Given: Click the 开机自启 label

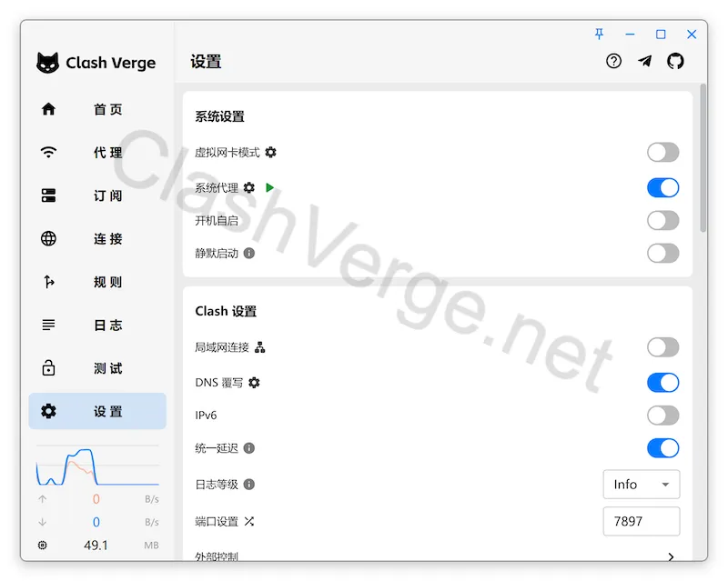Looking at the screenshot, I should [217, 220].
